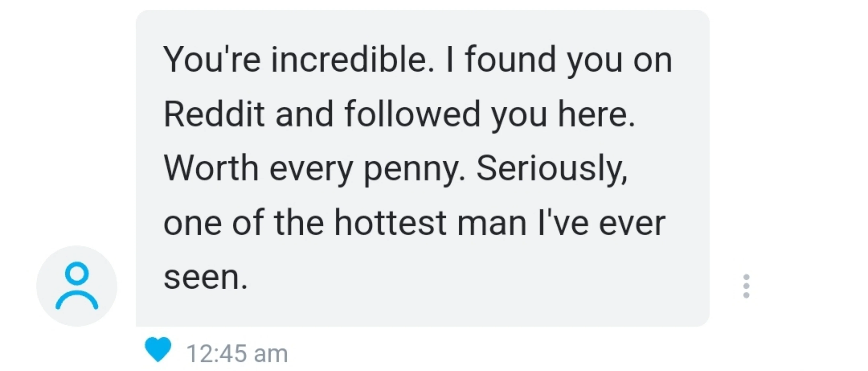Click the word "every" in message
This screenshot has height=371, width=868.
tap(311, 169)
